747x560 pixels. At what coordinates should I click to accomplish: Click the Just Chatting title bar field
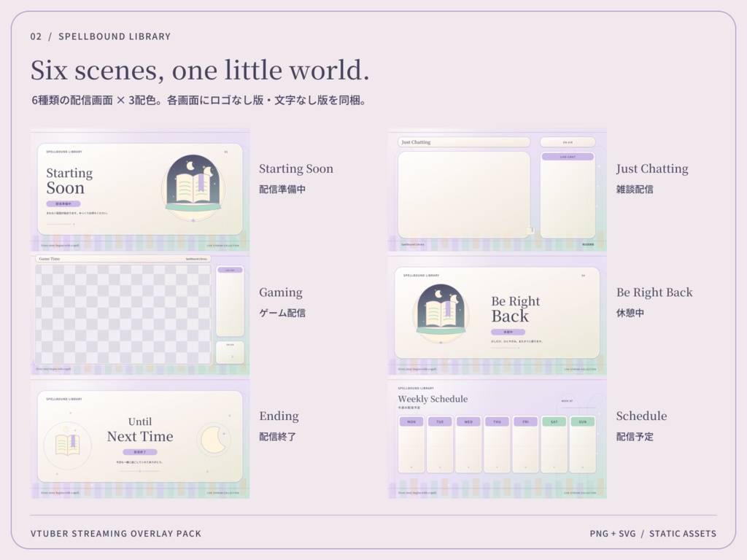coord(463,142)
